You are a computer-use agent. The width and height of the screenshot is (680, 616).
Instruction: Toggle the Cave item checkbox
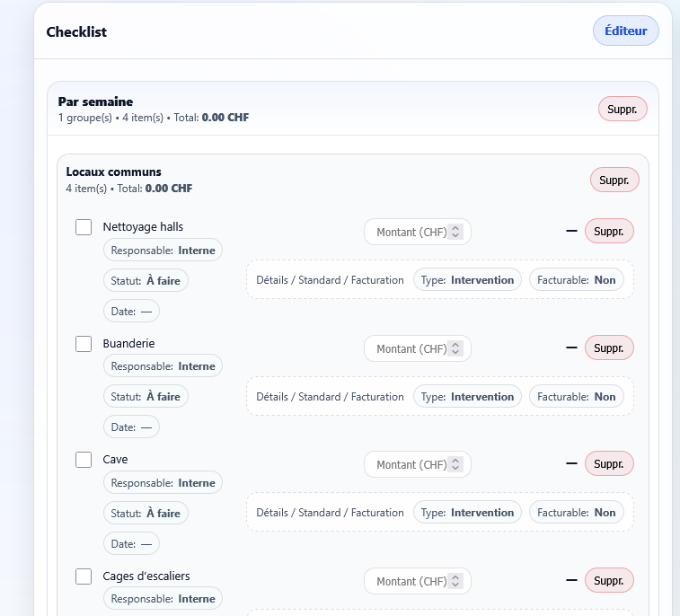84,460
